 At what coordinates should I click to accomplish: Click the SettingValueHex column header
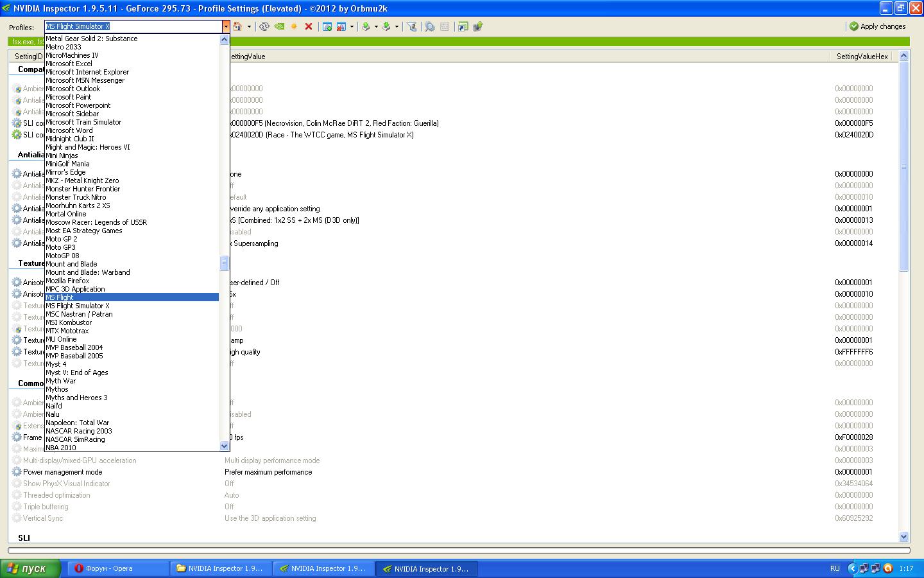point(863,57)
